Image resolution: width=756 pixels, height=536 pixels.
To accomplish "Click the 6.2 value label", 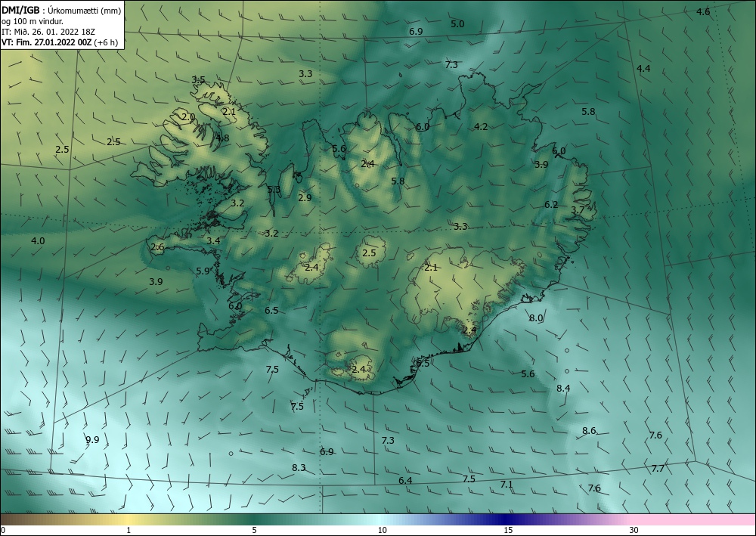I will tap(551, 205).
